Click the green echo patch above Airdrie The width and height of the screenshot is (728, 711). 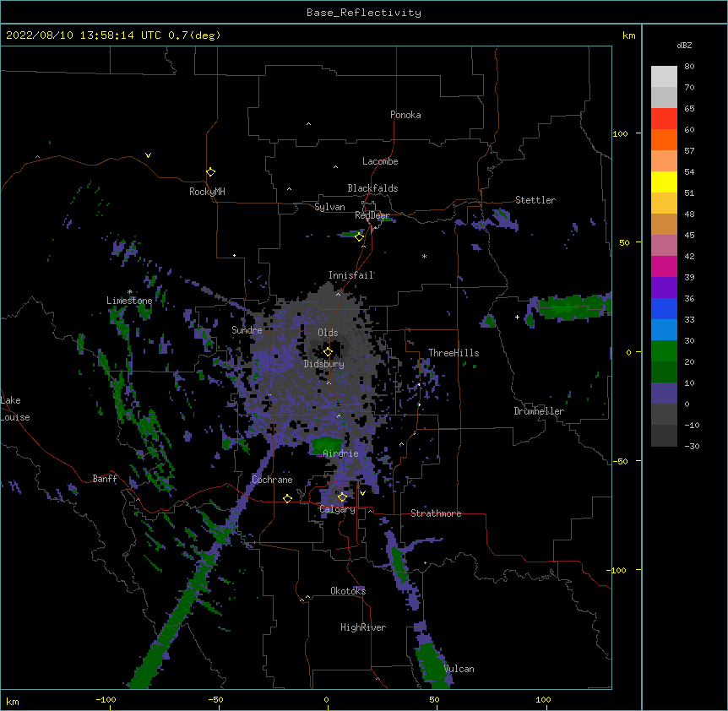[x=326, y=446]
